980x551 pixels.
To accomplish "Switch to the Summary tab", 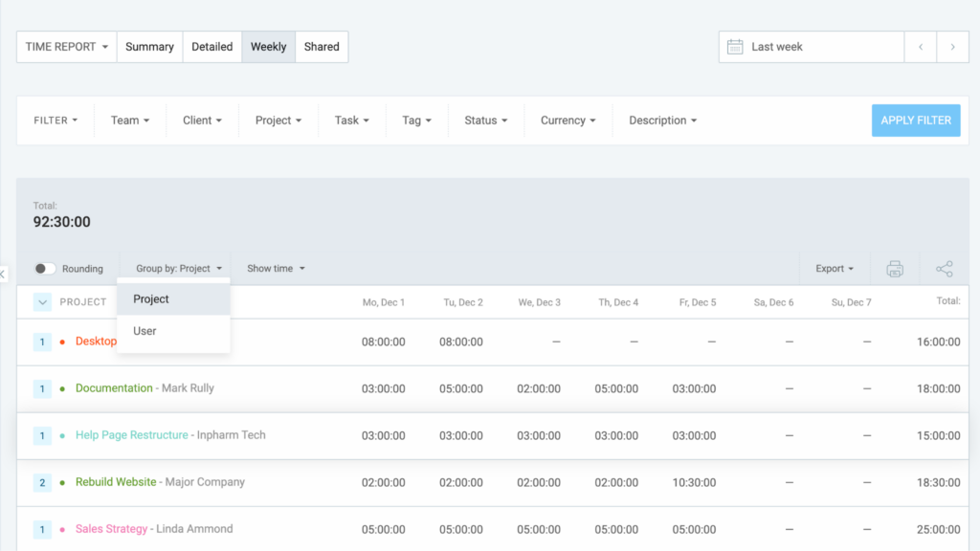I will point(149,47).
